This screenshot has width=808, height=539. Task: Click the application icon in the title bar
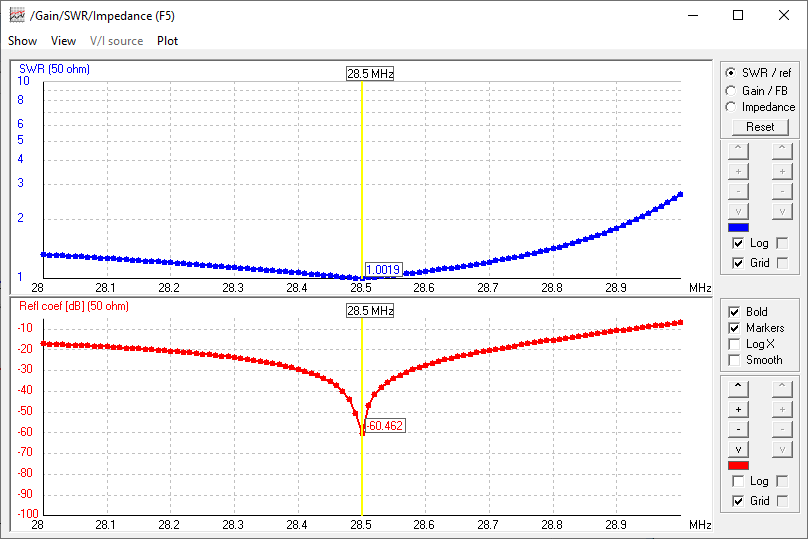coord(17,15)
